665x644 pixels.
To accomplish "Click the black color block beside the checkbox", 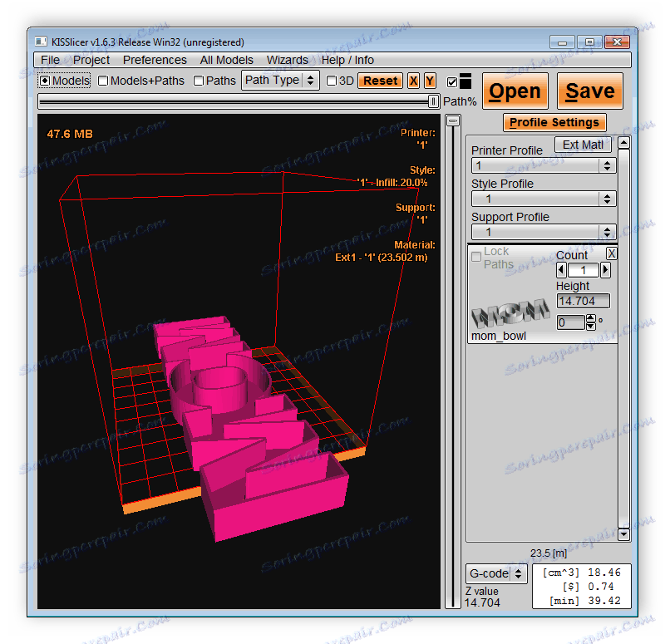I will 465,81.
